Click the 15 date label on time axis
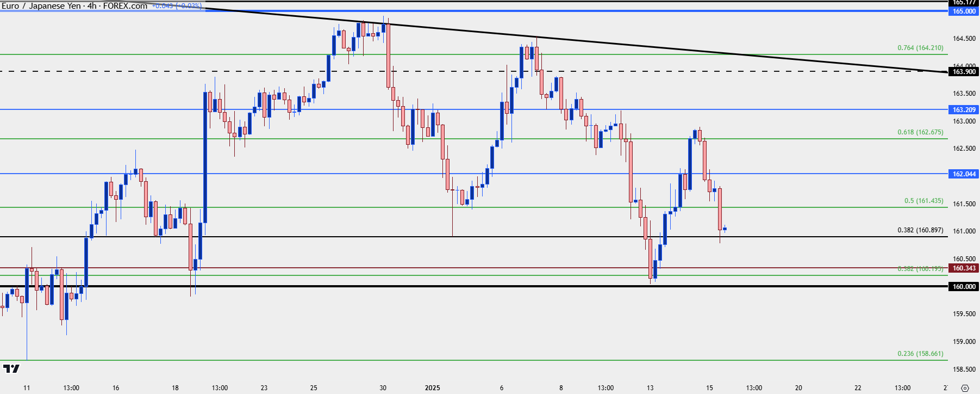The height and width of the screenshot is (394, 980). pos(709,388)
